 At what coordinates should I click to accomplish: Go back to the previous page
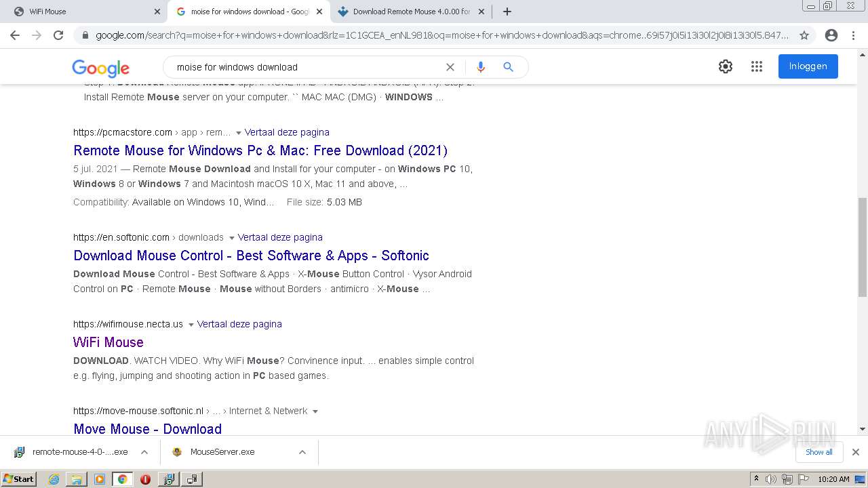pyautogui.click(x=15, y=35)
